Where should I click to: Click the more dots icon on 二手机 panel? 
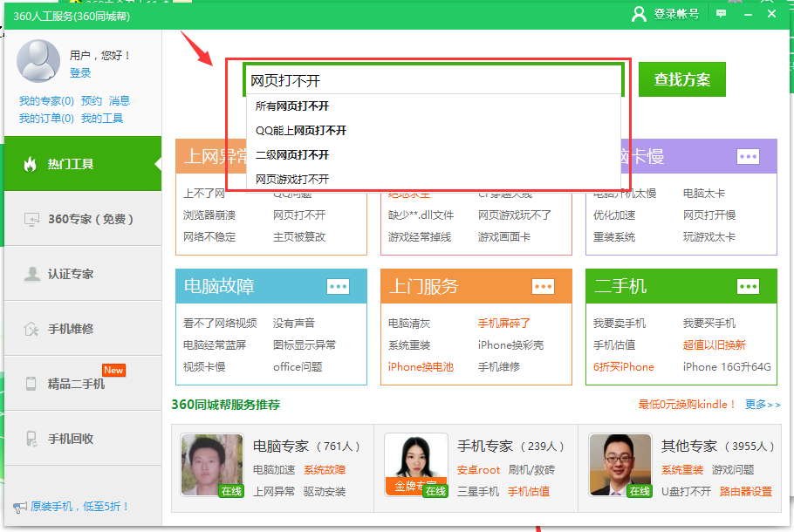click(x=748, y=285)
